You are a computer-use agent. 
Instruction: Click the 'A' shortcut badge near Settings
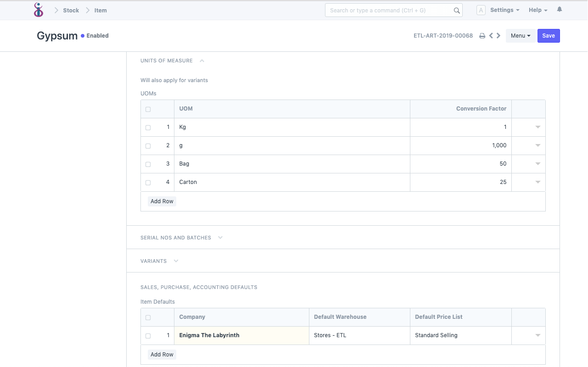coord(481,10)
